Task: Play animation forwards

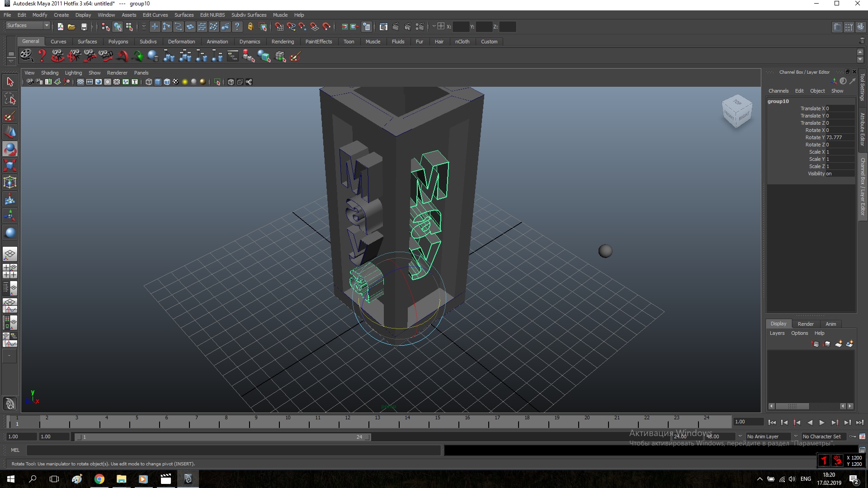Action: pyautogui.click(x=822, y=422)
